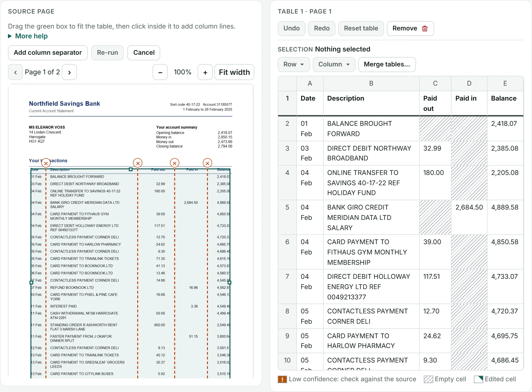Select column D header
Viewport: 532px width, 392px height.
469,83
